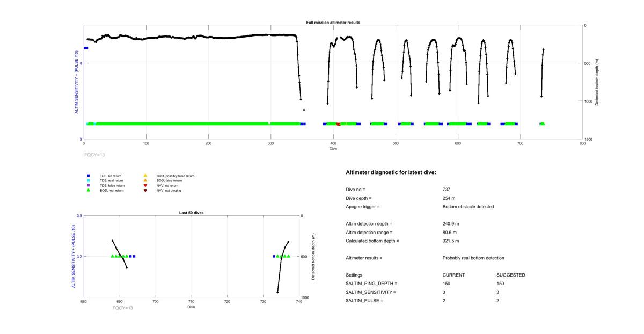This screenshot has height=334, width=644.
Task: Click the x-axis tick label 800 on the top chart
Action: click(x=583, y=143)
